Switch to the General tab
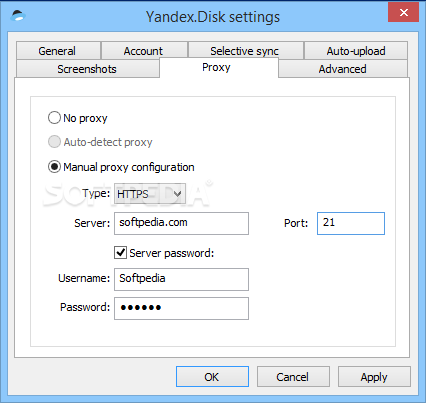The height and width of the screenshot is (403, 426). [x=58, y=51]
